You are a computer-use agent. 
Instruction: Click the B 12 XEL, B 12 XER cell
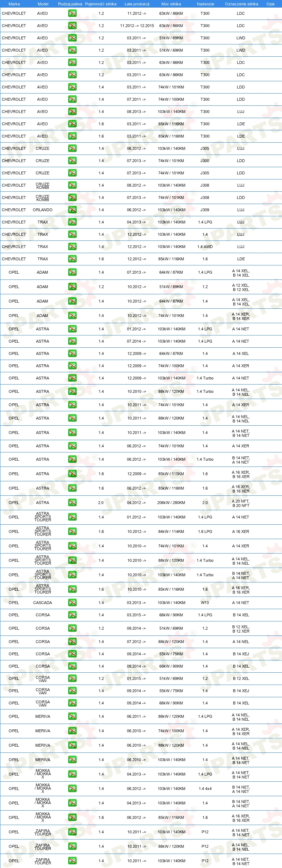click(241, 629)
